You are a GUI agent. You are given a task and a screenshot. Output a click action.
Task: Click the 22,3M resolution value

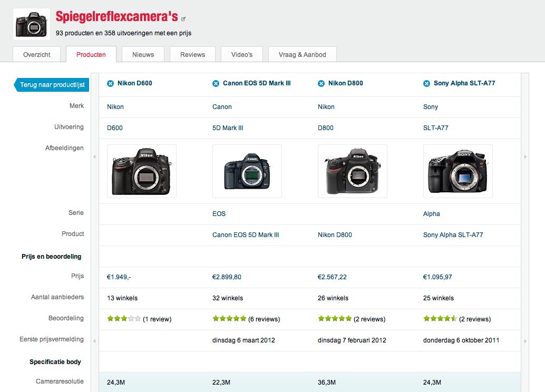(221, 383)
